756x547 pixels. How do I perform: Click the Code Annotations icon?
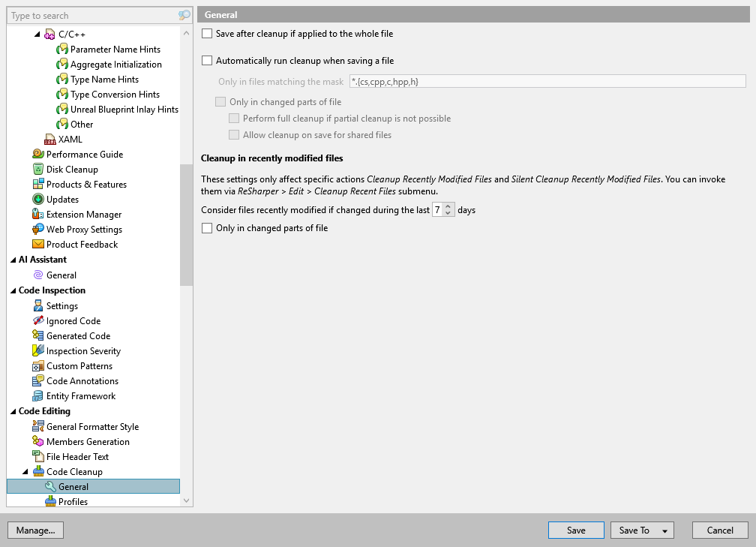(x=38, y=381)
